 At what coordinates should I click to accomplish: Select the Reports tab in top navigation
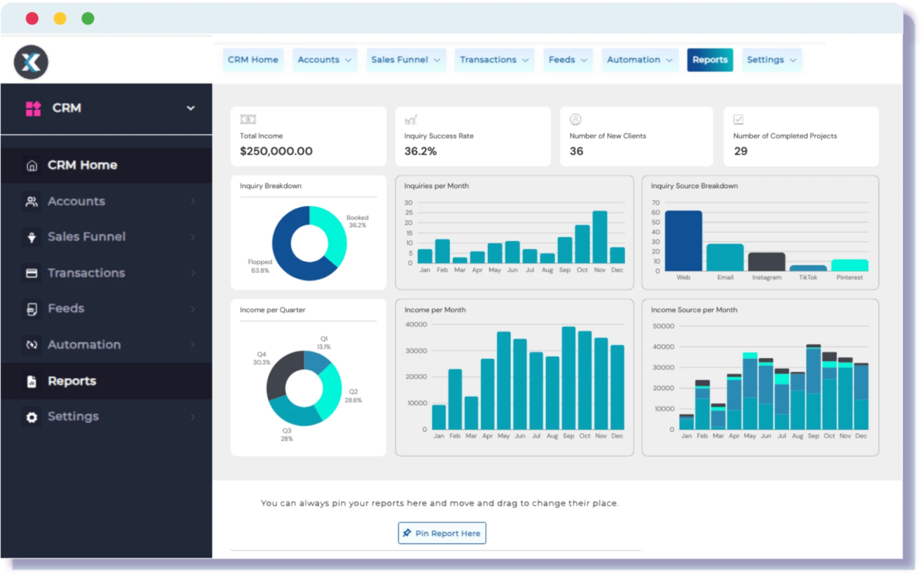[710, 60]
